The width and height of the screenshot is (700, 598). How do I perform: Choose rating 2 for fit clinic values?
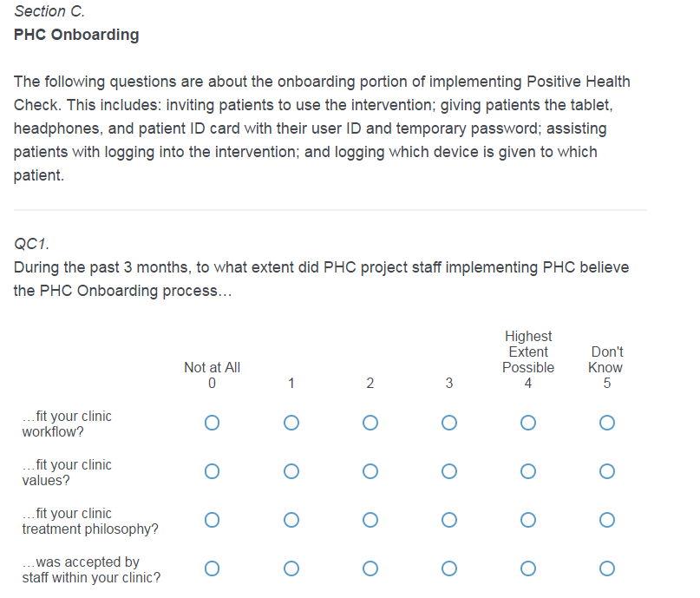(x=370, y=472)
